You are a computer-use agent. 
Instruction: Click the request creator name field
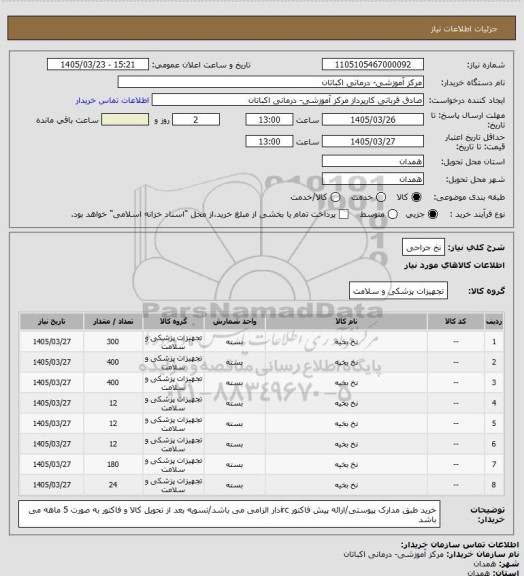288,100
